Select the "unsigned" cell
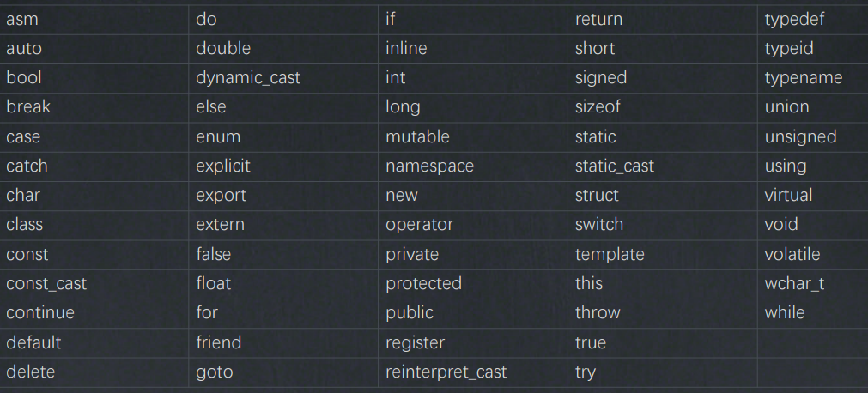Image resolution: width=868 pixels, height=393 pixels. click(x=800, y=136)
